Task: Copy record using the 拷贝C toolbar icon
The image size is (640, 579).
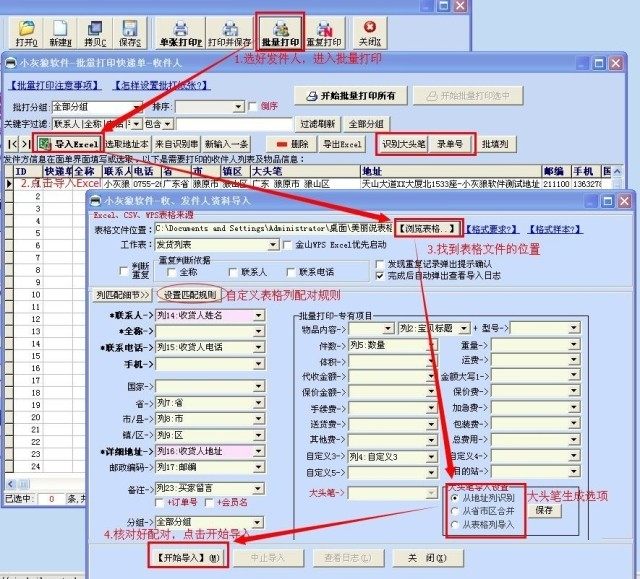Action: click(95, 33)
